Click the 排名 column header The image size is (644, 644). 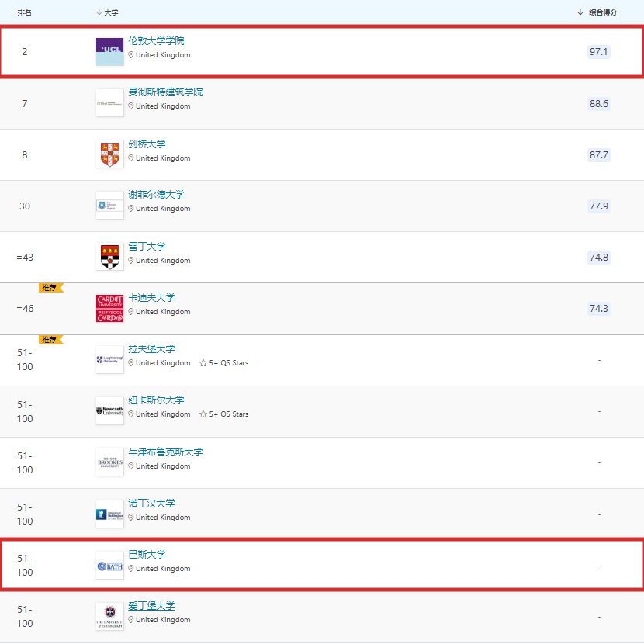coord(25,12)
